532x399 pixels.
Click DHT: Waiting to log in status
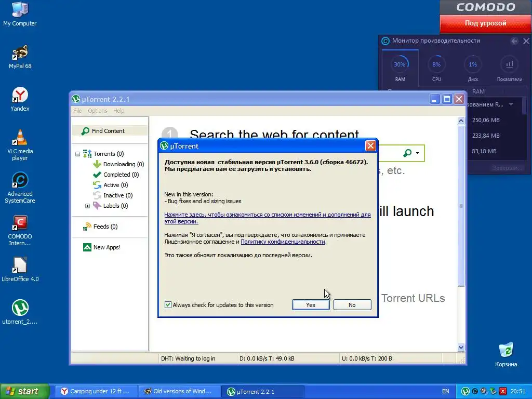point(188,358)
